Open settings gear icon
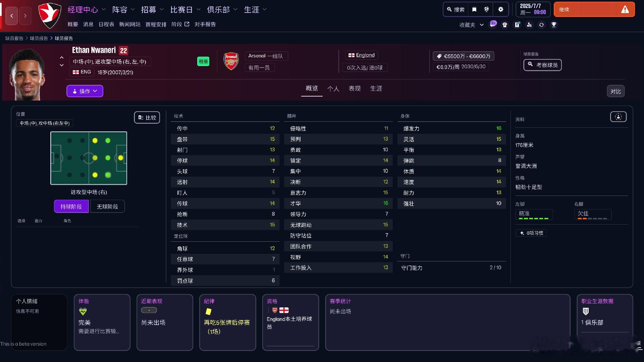The width and height of the screenshot is (644, 362). pyautogui.click(x=501, y=9)
